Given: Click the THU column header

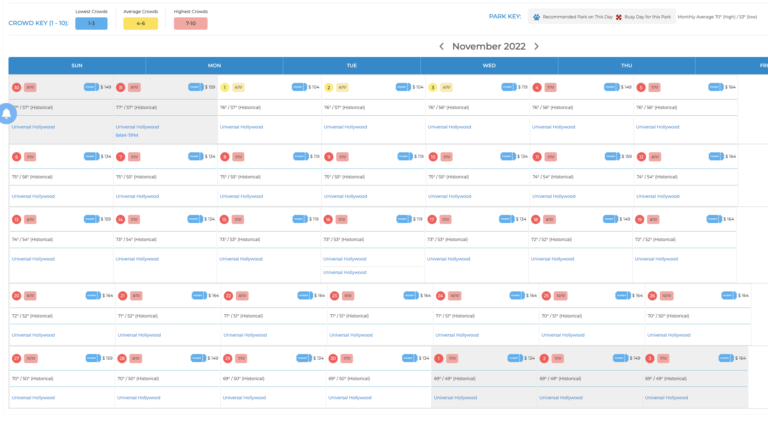Looking at the screenshot, I should click(x=626, y=66).
